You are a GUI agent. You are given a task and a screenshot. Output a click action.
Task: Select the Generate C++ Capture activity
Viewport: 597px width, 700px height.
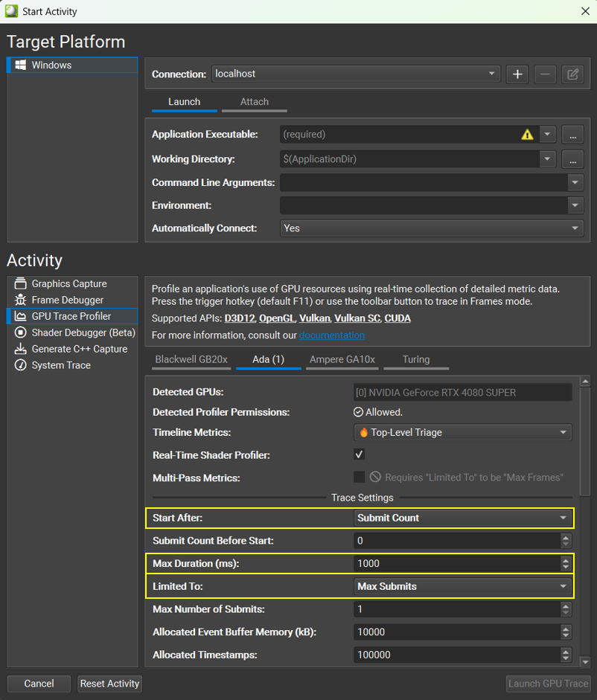point(79,349)
